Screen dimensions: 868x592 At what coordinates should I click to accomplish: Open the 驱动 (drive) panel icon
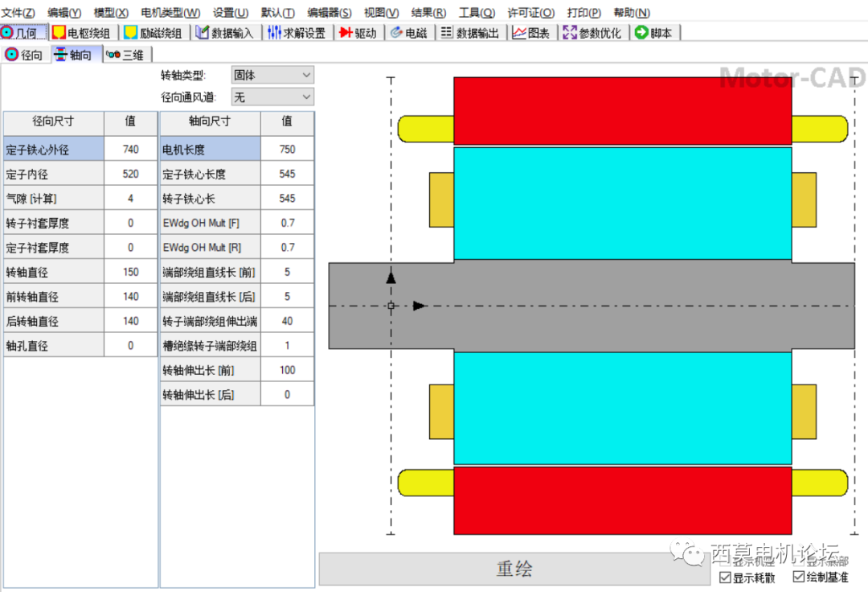[358, 32]
